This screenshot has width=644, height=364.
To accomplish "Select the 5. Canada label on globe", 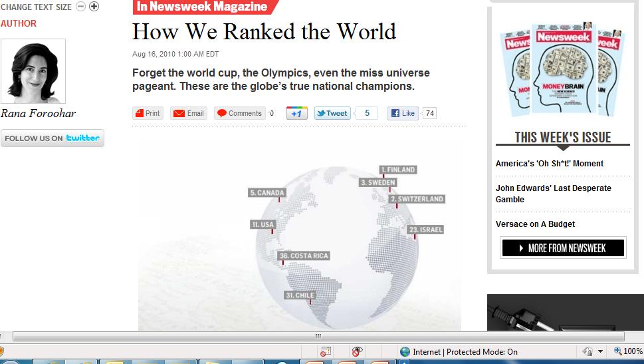I will pyautogui.click(x=267, y=192).
